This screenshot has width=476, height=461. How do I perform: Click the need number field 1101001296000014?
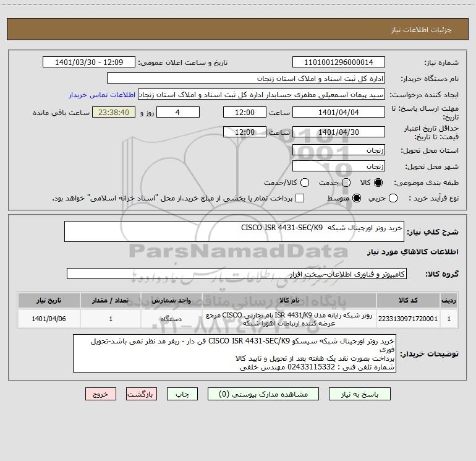pos(339,62)
